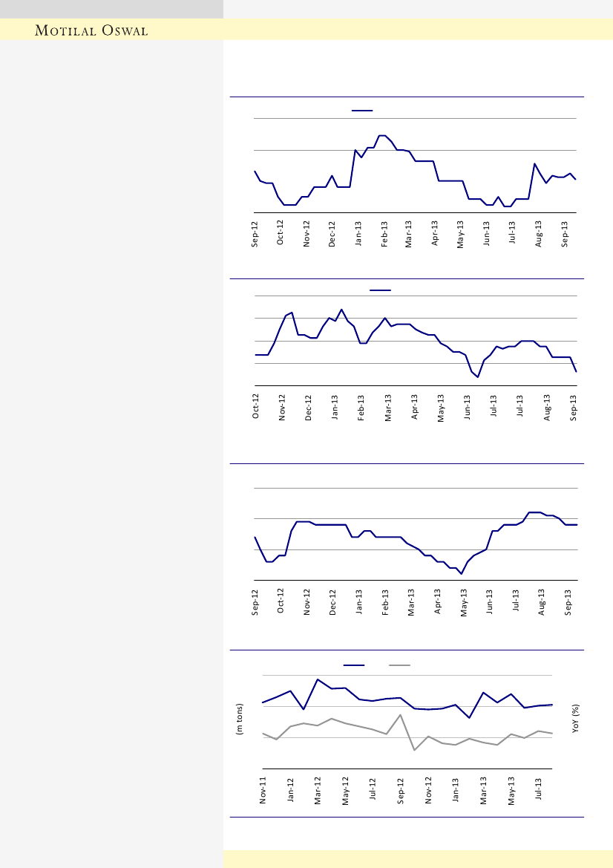Select Feb-13 label in the top chart

click(x=384, y=232)
